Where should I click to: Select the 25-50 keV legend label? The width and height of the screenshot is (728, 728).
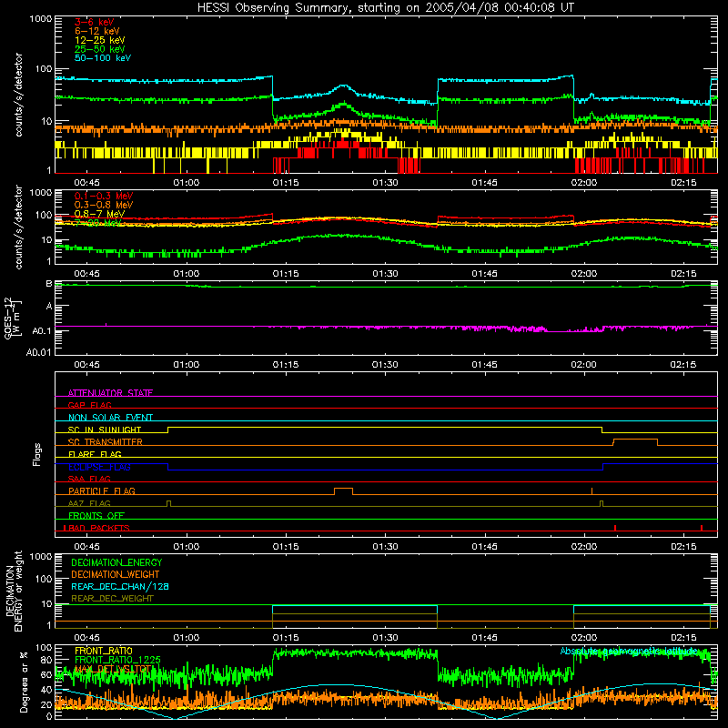point(100,49)
